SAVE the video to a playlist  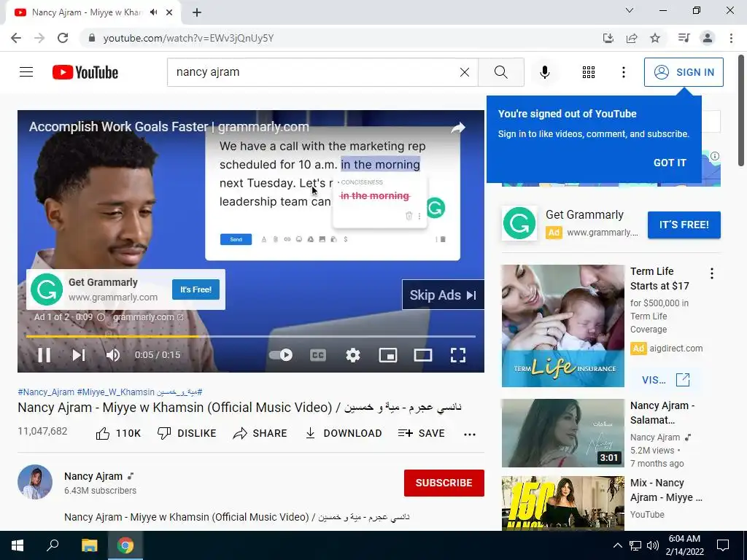422,433
